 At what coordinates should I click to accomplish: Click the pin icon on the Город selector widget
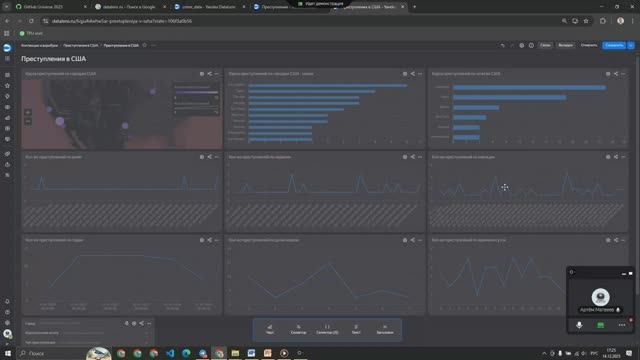point(127,323)
